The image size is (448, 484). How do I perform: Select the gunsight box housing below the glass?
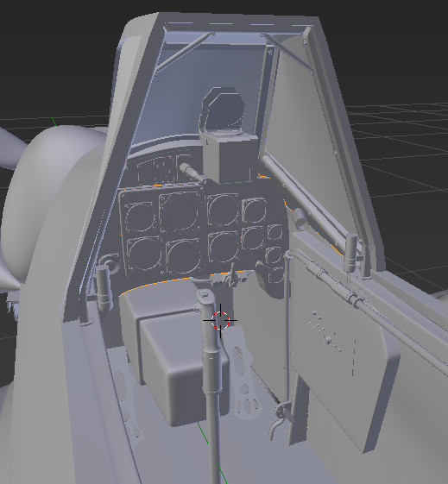pyautogui.click(x=230, y=157)
